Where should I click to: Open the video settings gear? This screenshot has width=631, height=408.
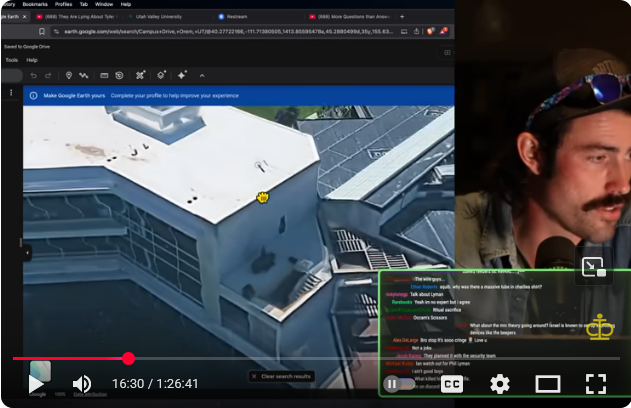[499, 384]
